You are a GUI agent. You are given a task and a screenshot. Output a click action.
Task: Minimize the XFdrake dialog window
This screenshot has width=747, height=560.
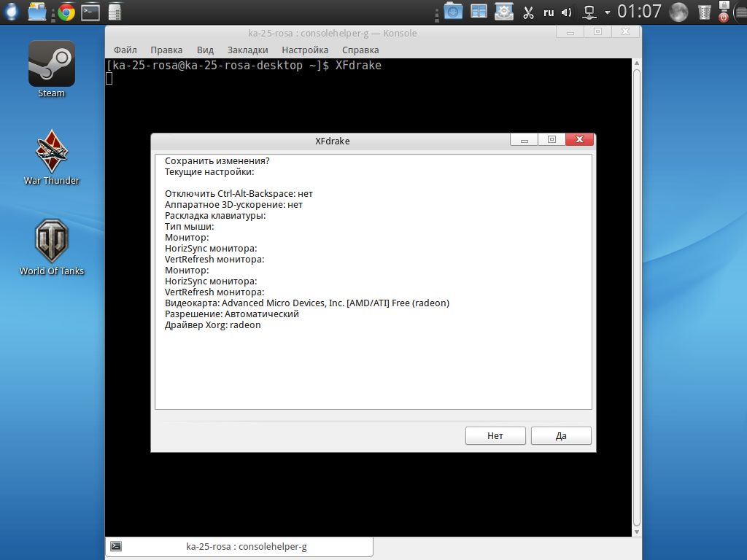click(x=525, y=139)
